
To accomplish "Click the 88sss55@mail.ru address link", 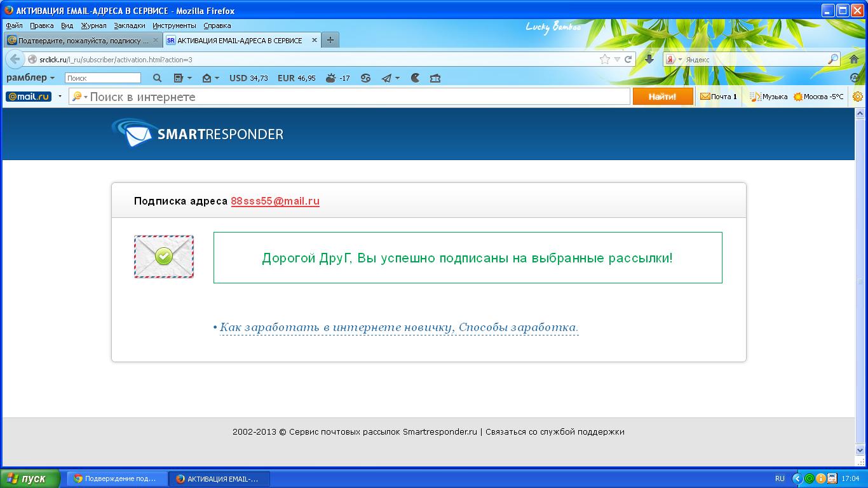I will pyautogui.click(x=275, y=201).
